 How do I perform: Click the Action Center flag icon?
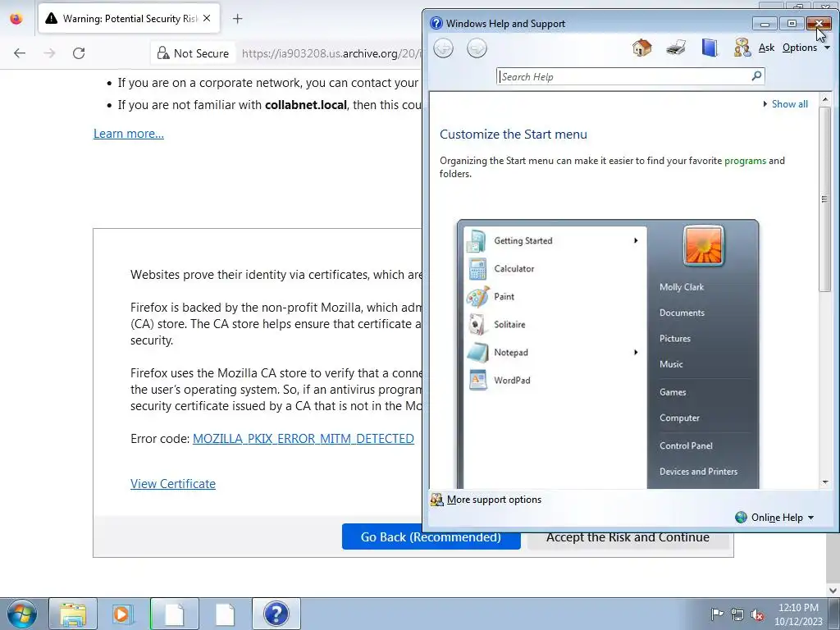(x=716, y=614)
